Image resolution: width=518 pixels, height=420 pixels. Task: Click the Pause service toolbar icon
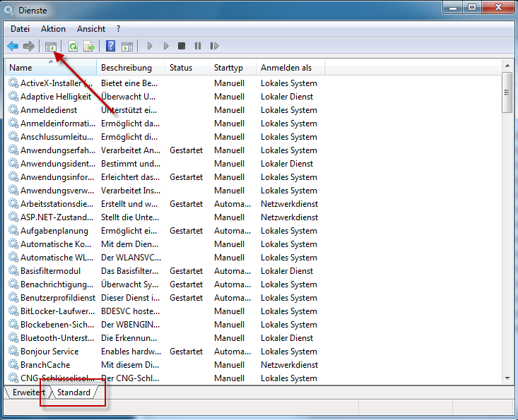coord(197,47)
